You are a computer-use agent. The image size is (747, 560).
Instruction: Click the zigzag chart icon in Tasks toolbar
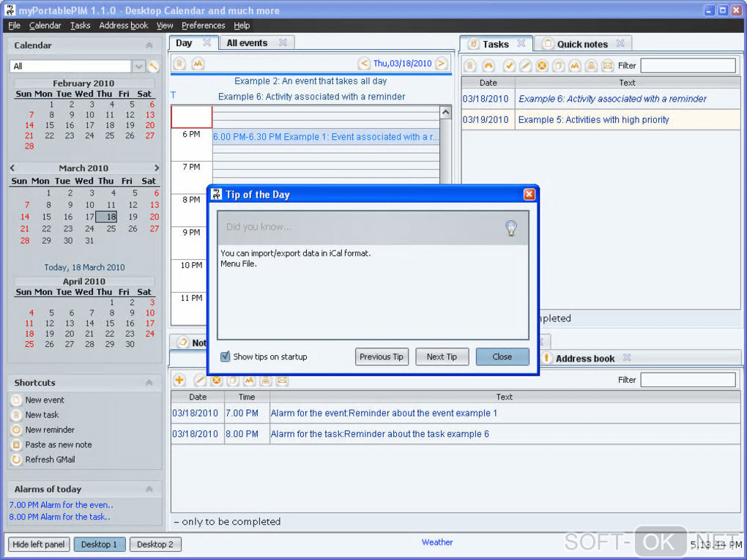(x=575, y=66)
